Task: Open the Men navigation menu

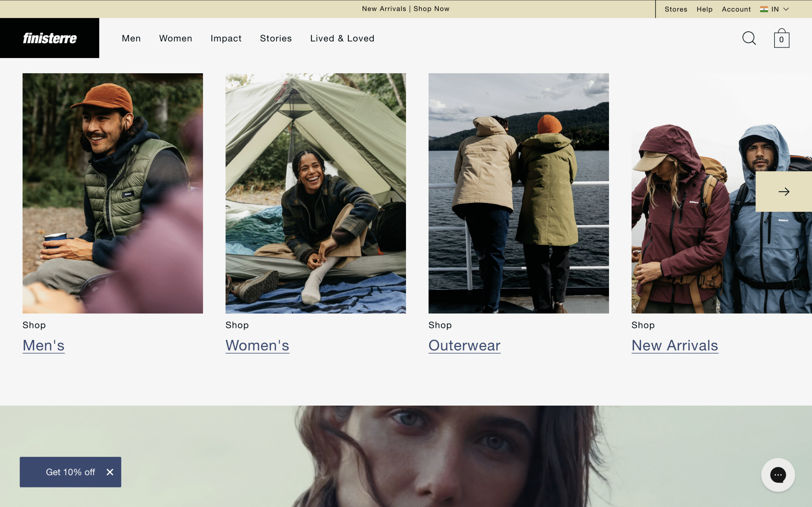Action: tap(131, 38)
